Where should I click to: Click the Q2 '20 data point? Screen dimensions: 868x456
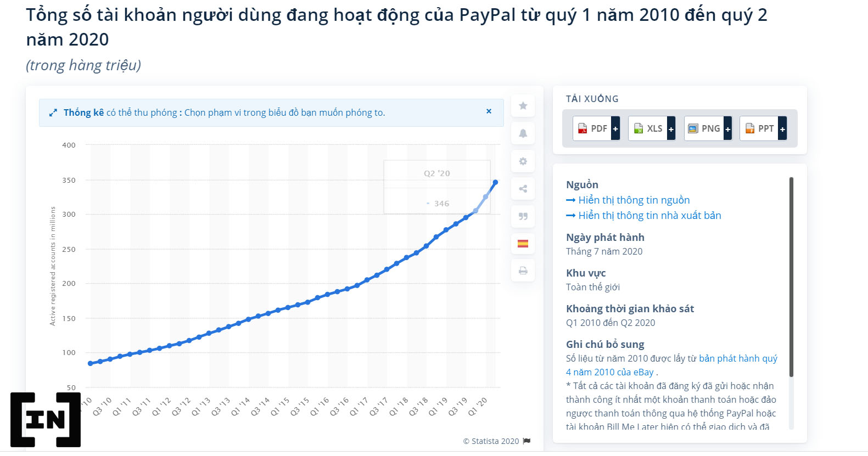click(495, 182)
